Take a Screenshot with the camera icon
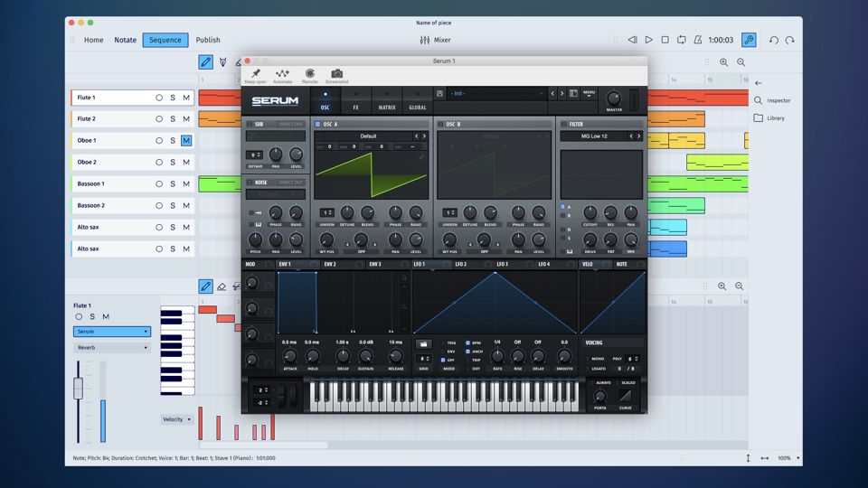The height and width of the screenshot is (488, 868). pos(336,73)
